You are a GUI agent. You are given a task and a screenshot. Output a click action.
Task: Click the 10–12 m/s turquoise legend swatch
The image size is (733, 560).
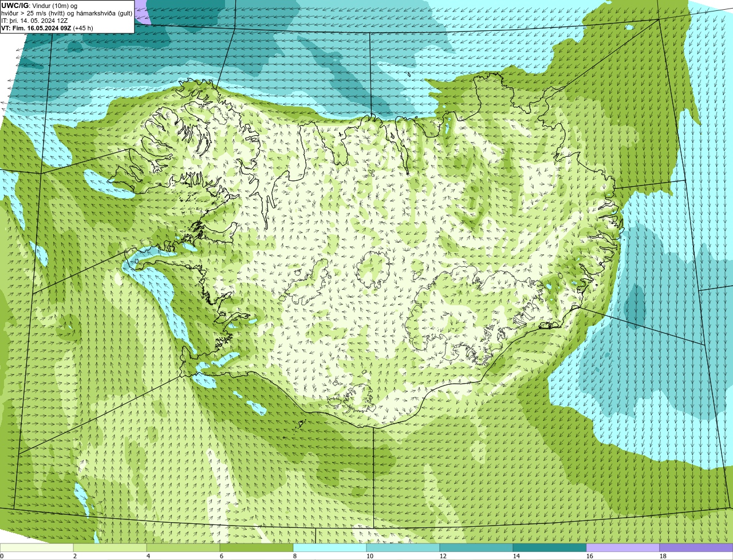click(x=403, y=547)
